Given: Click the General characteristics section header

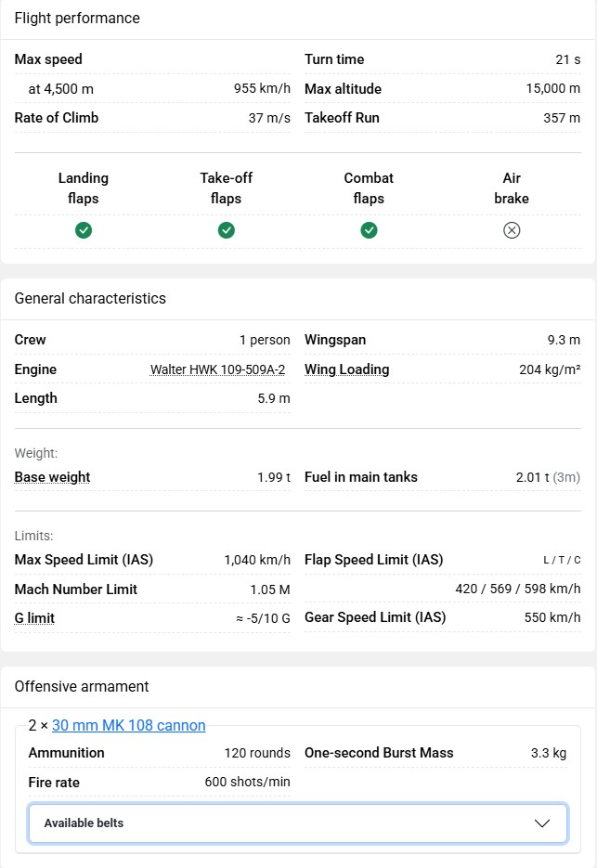Looking at the screenshot, I should click(x=90, y=299).
